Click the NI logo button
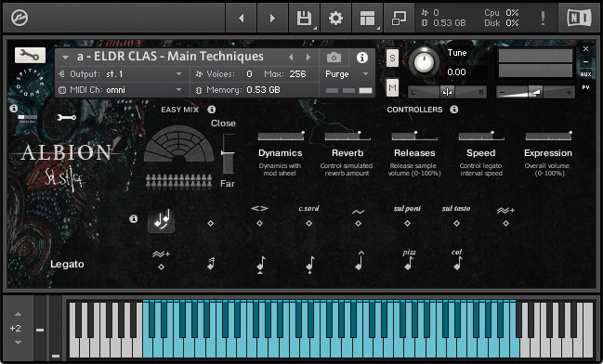Viewport: 603px width, 364px height. (580, 18)
